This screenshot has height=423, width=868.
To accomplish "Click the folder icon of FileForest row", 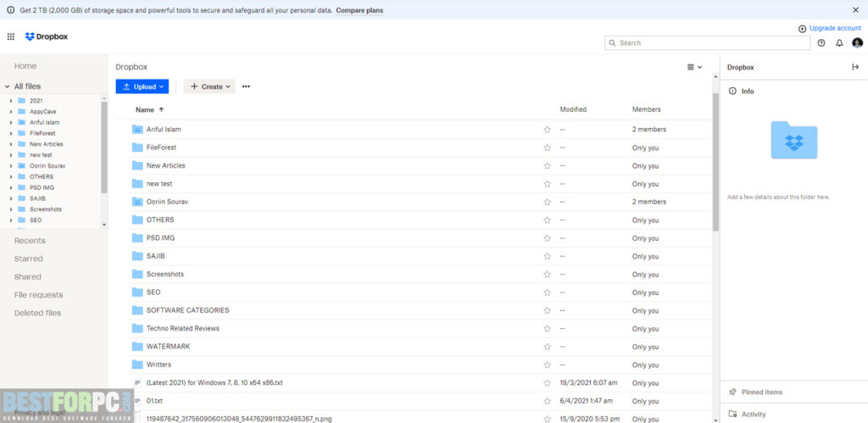I will coord(137,147).
